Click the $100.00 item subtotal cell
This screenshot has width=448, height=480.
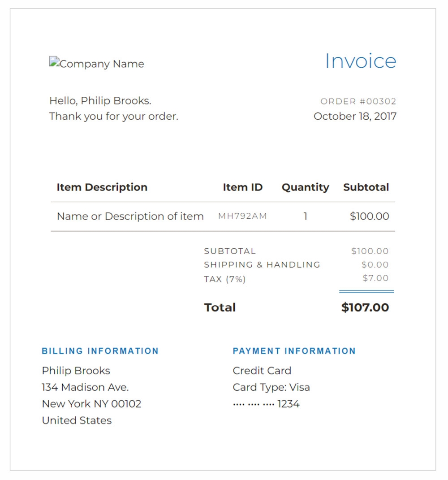[369, 216]
